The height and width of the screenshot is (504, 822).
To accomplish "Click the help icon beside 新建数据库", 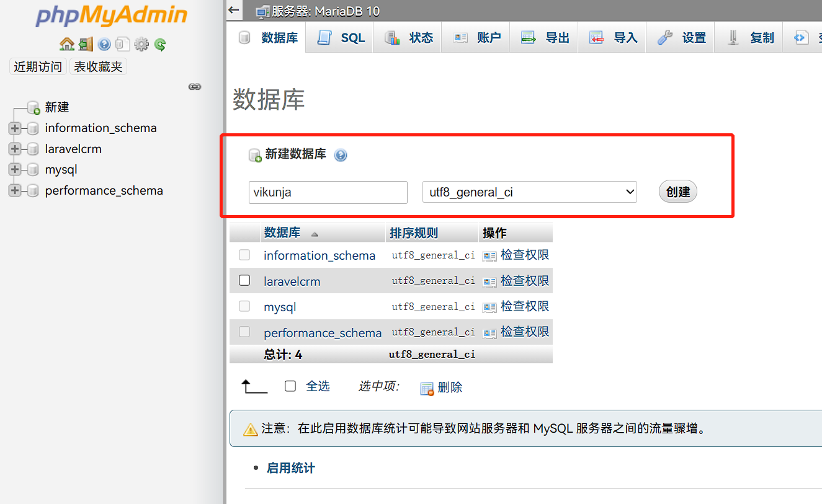I will pos(341,155).
